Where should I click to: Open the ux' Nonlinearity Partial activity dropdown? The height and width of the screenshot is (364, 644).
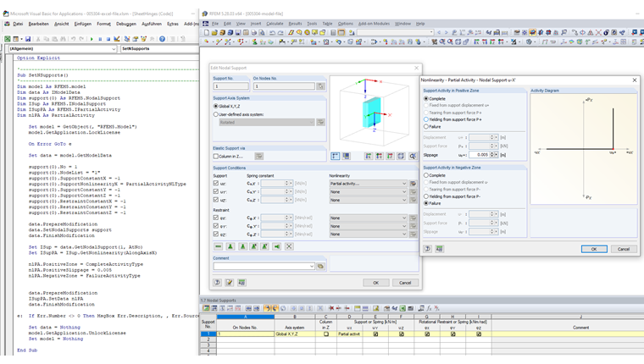click(x=403, y=184)
